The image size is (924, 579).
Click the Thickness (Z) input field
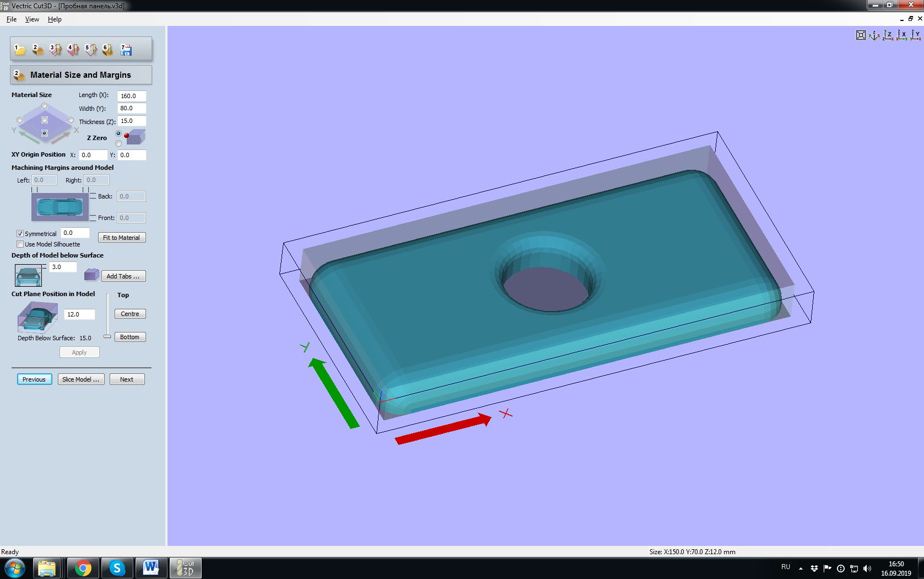tap(132, 121)
